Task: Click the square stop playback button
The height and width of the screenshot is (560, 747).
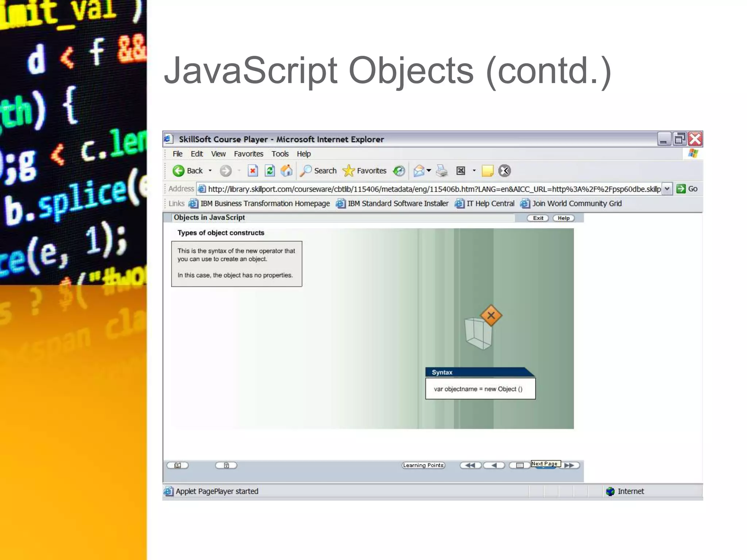Action: tap(520, 465)
